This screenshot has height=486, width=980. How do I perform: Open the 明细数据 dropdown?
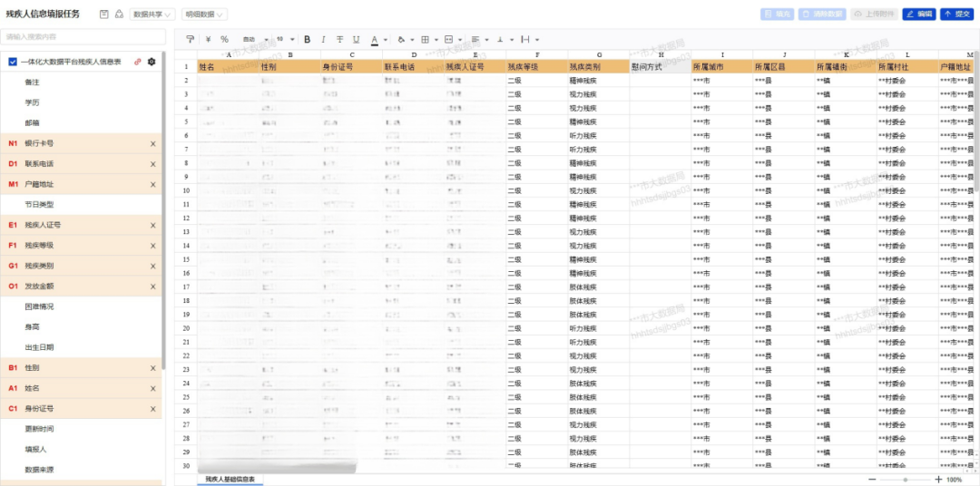[204, 14]
